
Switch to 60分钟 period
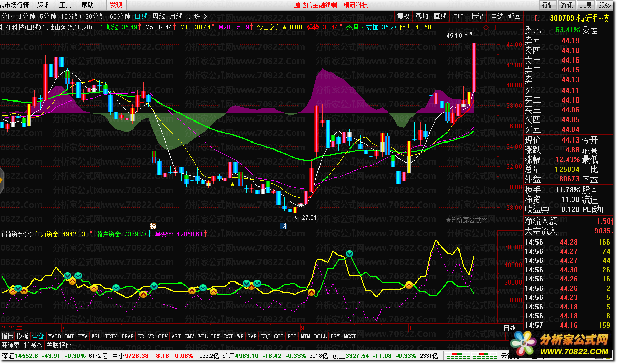pos(119,16)
